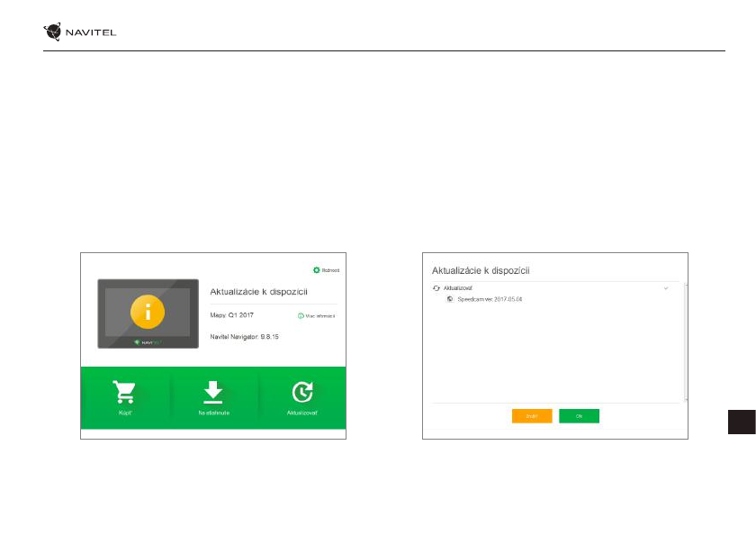Click the orange Zrušiť button

click(x=532, y=416)
